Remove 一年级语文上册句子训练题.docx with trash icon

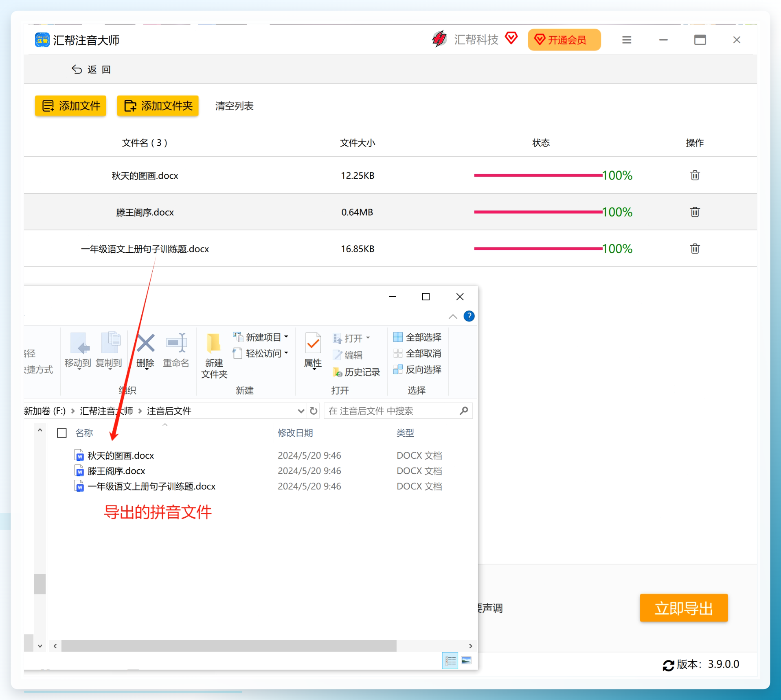pos(695,249)
